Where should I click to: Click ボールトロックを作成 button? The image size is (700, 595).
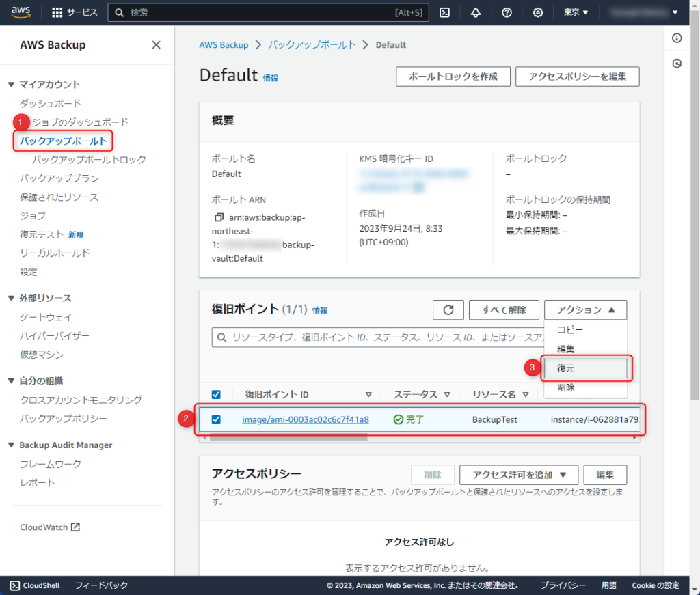pos(453,77)
